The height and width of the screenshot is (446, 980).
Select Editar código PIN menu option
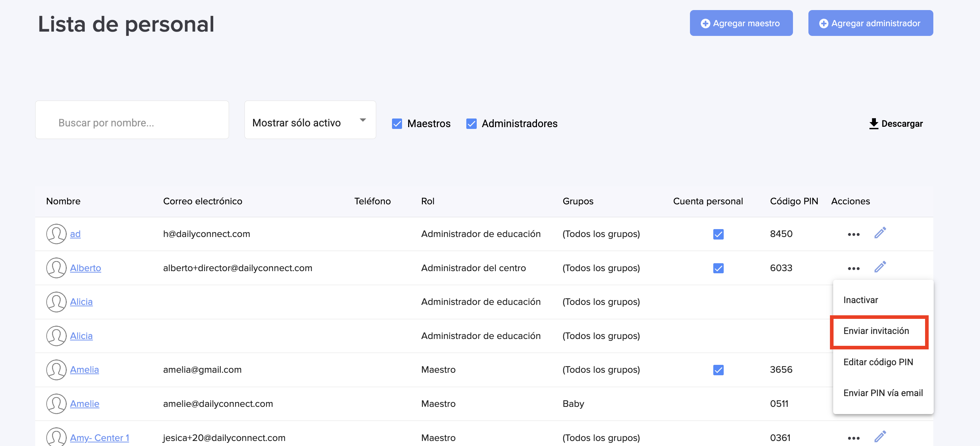coord(878,362)
